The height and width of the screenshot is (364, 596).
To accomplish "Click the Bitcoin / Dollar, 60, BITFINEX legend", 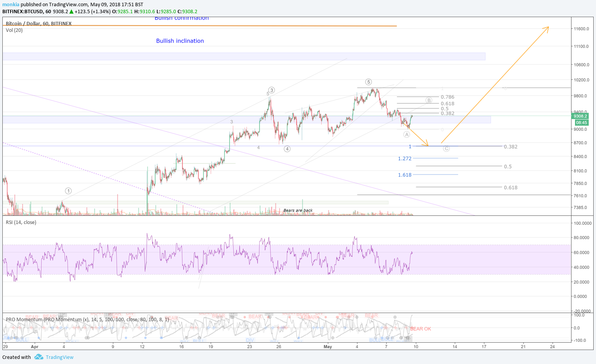I will point(39,24).
